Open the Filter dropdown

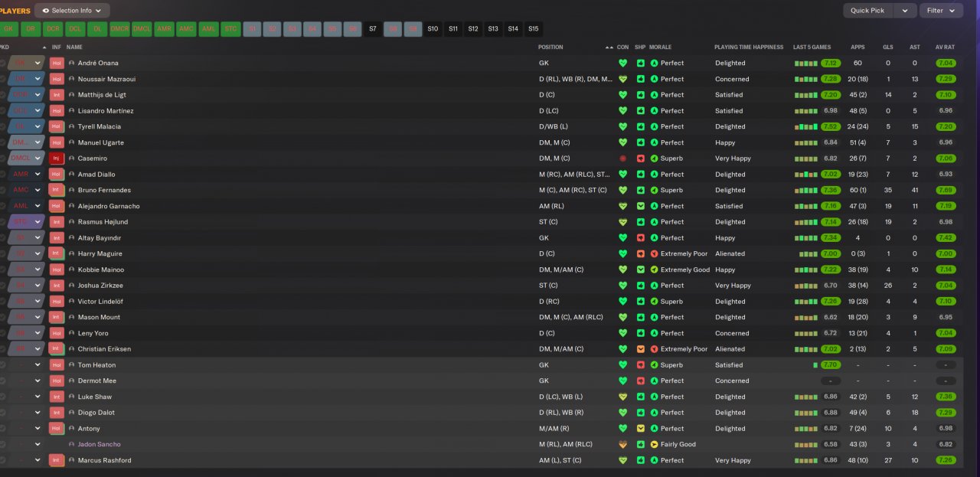point(941,11)
